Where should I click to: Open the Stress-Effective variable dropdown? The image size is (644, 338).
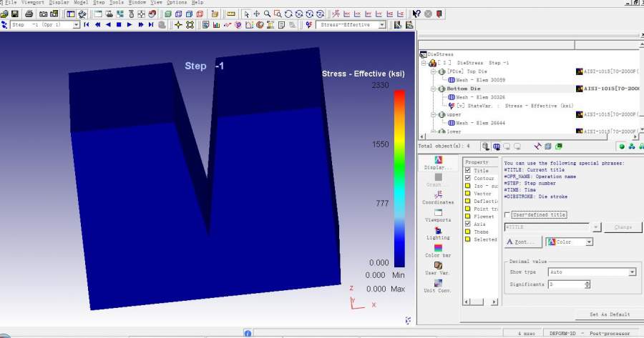coord(382,24)
